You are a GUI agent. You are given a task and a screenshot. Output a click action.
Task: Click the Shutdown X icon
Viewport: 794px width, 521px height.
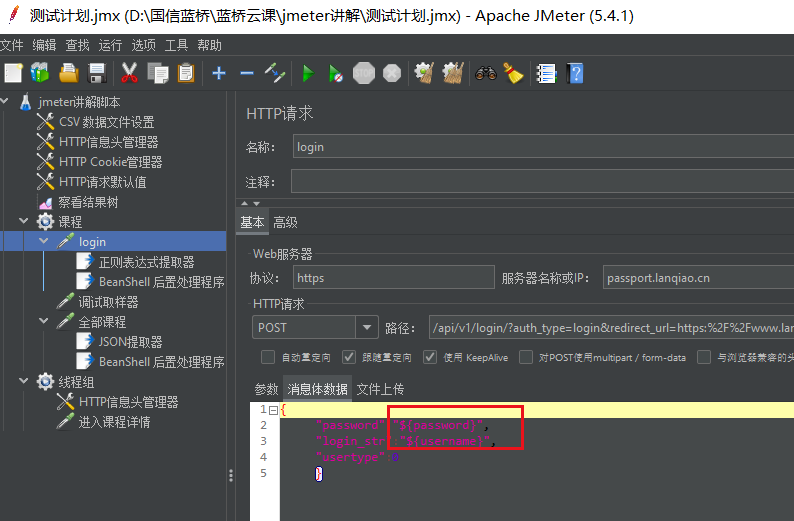coord(392,73)
